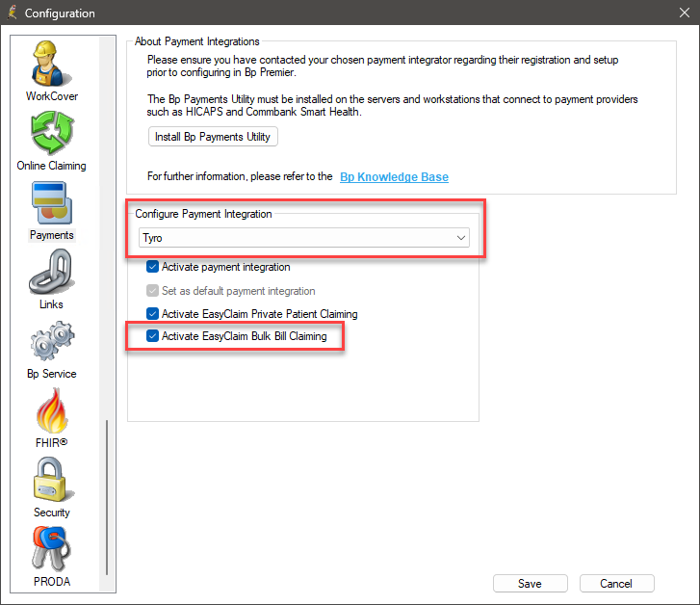Click the Payments sidebar label

point(52,235)
